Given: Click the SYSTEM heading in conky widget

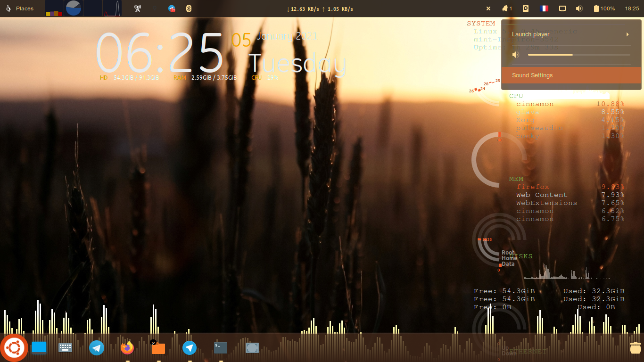Looking at the screenshot, I should pos(481,24).
